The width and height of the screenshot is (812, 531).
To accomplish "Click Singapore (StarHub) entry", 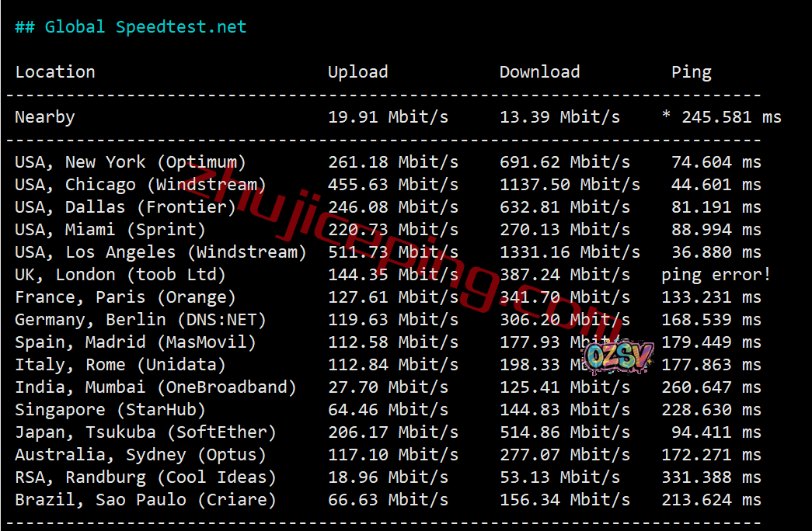I will (x=110, y=410).
